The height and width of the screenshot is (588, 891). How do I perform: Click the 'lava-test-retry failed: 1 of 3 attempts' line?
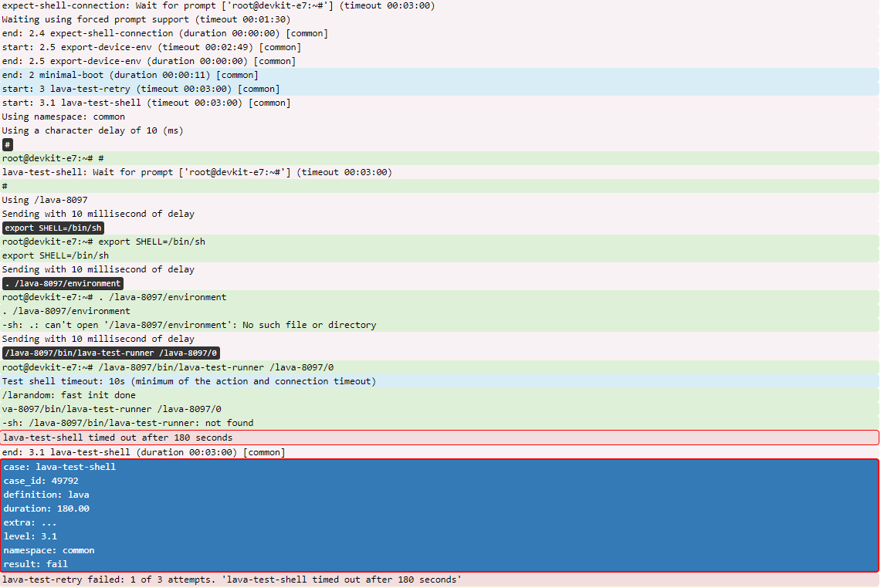(x=440, y=580)
